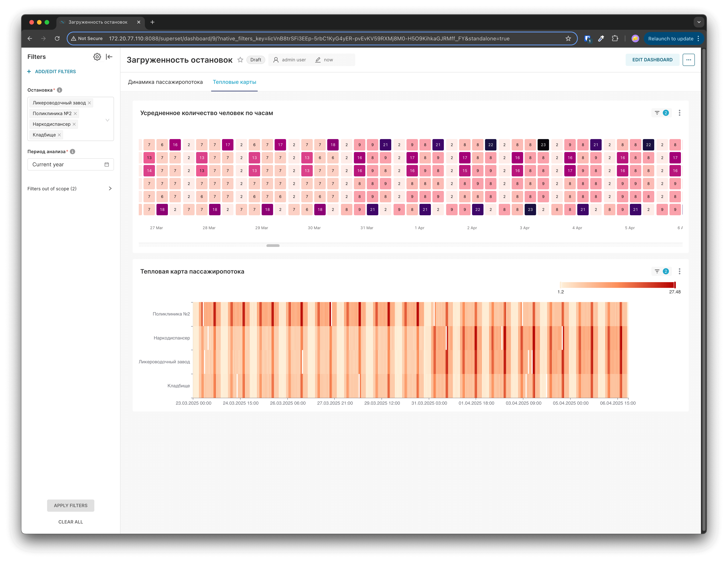Expand the Остановка select dropdown arrow
Image resolution: width=728 pixels, height=562 pixels.
(107, 120)
